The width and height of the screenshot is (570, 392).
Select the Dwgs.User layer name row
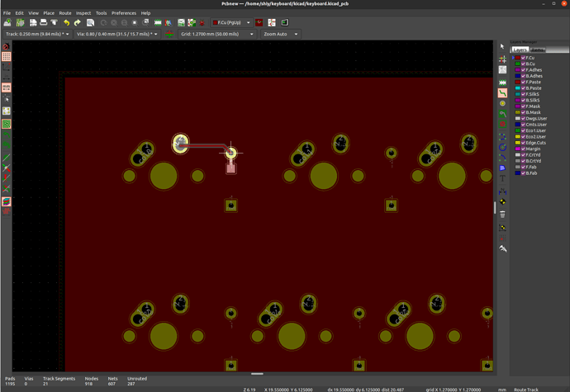536,119
